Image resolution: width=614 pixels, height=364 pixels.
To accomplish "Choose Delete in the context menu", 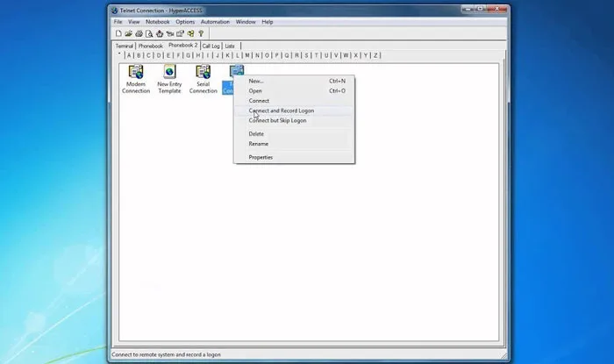I will point(295,134).
